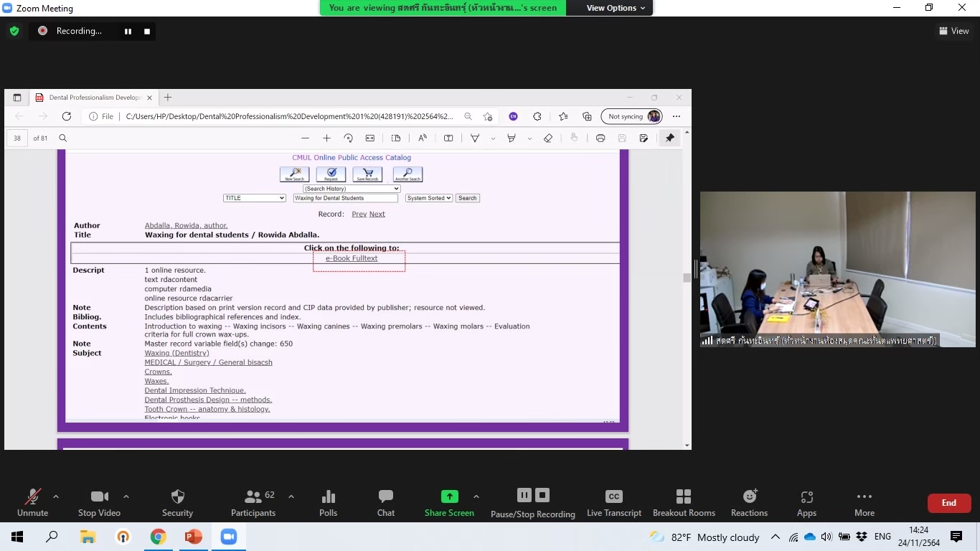The image size is (980, 551).
Task: Click the red End meeting button
Action: (x=948, y=503)
